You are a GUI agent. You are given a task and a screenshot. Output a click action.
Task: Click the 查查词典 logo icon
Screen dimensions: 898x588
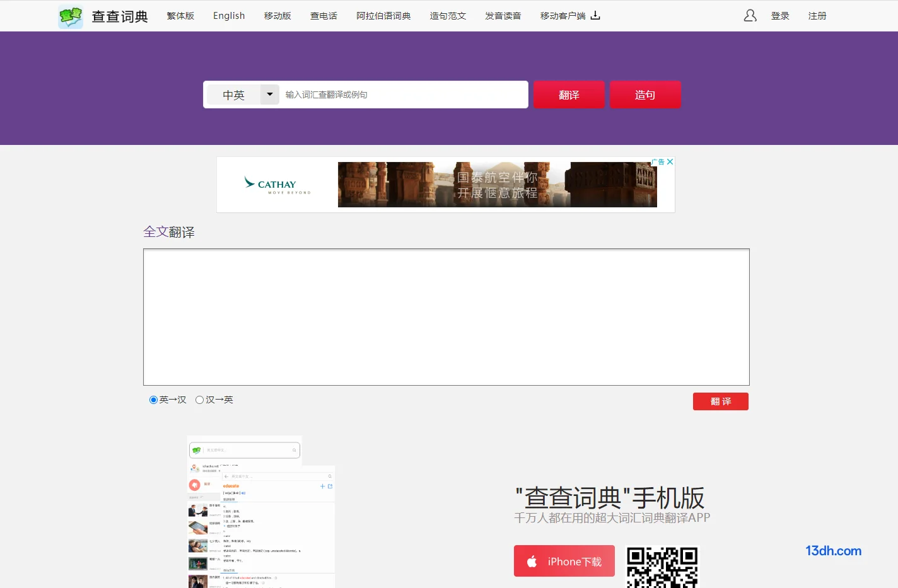click(71, 16)
